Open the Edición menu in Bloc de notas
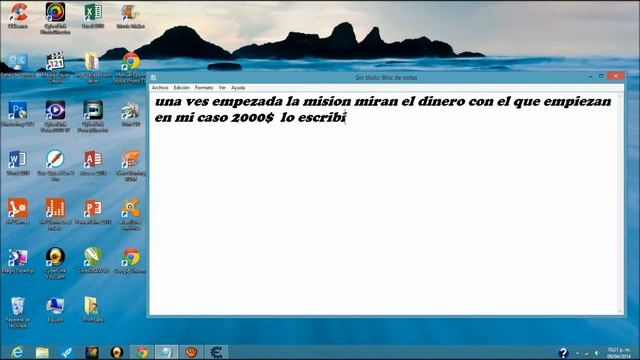 (x=182, y=88)
